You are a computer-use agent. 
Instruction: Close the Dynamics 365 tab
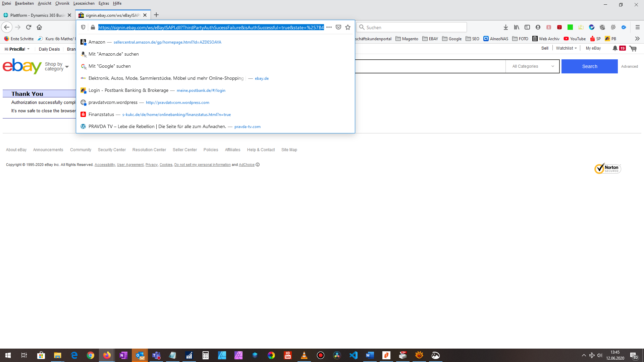point(69,15)
